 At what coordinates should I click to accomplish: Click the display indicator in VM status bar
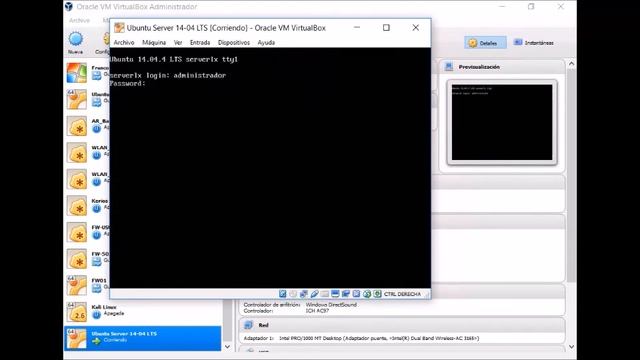[x=335, y=293]
